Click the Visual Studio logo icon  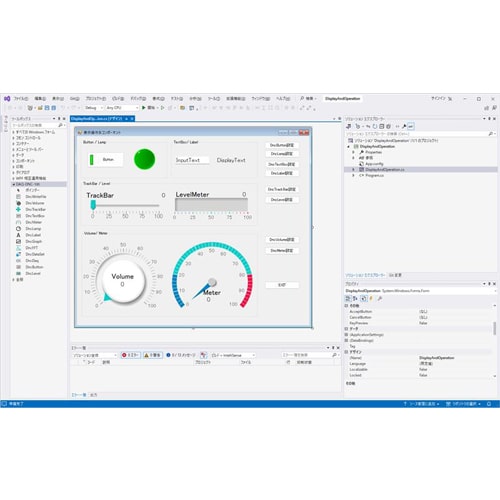tap(7, 99)
